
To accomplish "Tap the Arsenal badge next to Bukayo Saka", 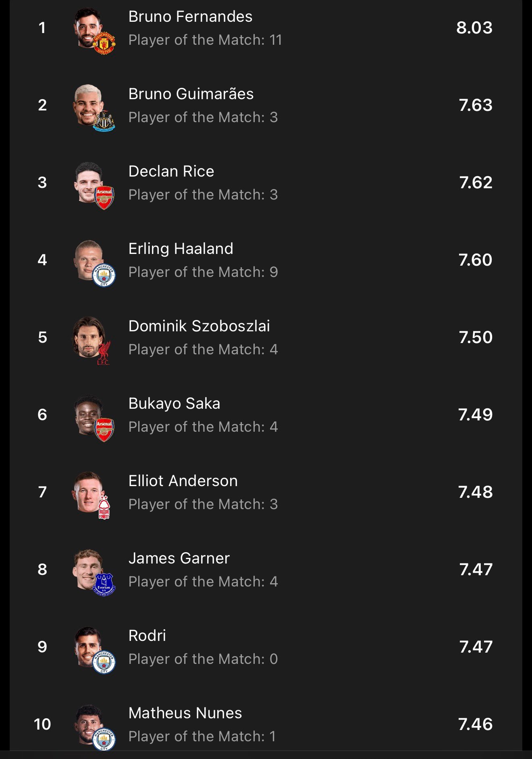I will (x=104, y=430).
